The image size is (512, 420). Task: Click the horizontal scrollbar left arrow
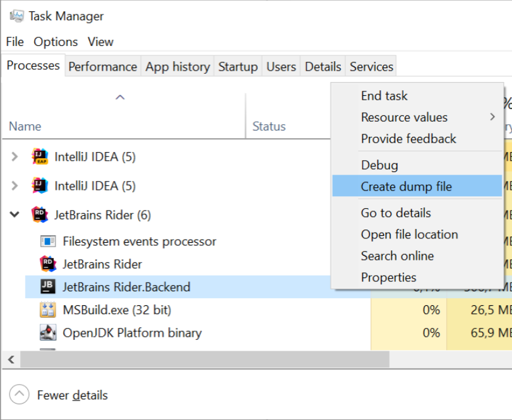11,359
